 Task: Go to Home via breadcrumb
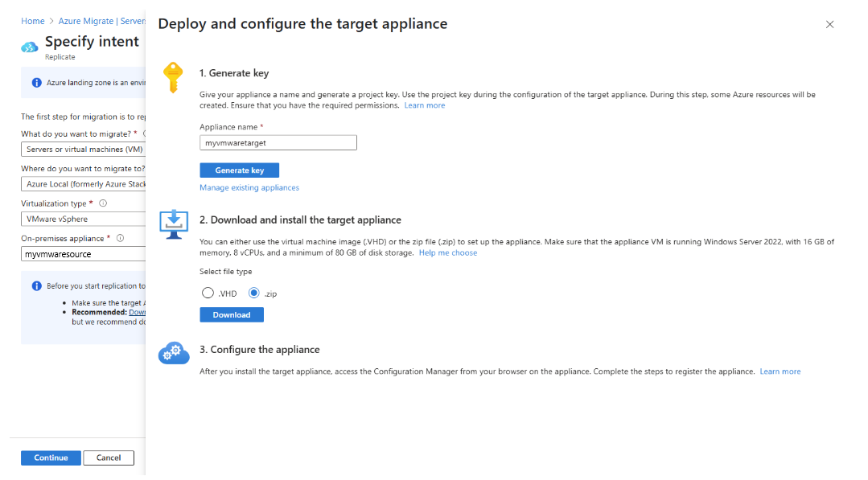click(32, 20)
